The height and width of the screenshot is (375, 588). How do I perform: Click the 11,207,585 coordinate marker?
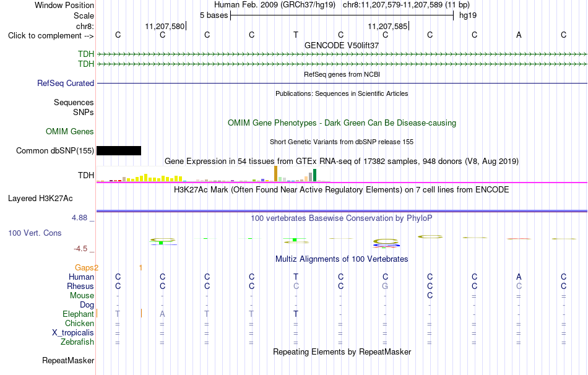(387, 26)
